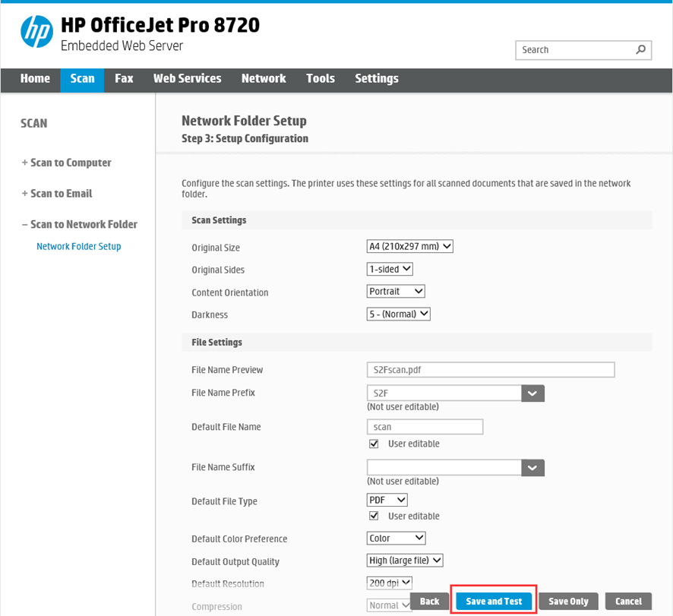The height and width of the screenshot is (616, 673).
Task: Click the File Name Preview field
Action: (x=491, y=370)
